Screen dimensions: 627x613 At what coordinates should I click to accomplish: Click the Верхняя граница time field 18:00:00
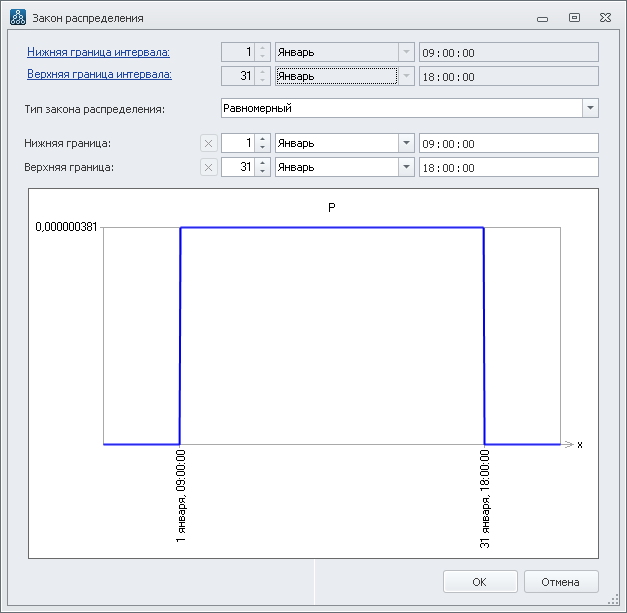tap(508, 167)
